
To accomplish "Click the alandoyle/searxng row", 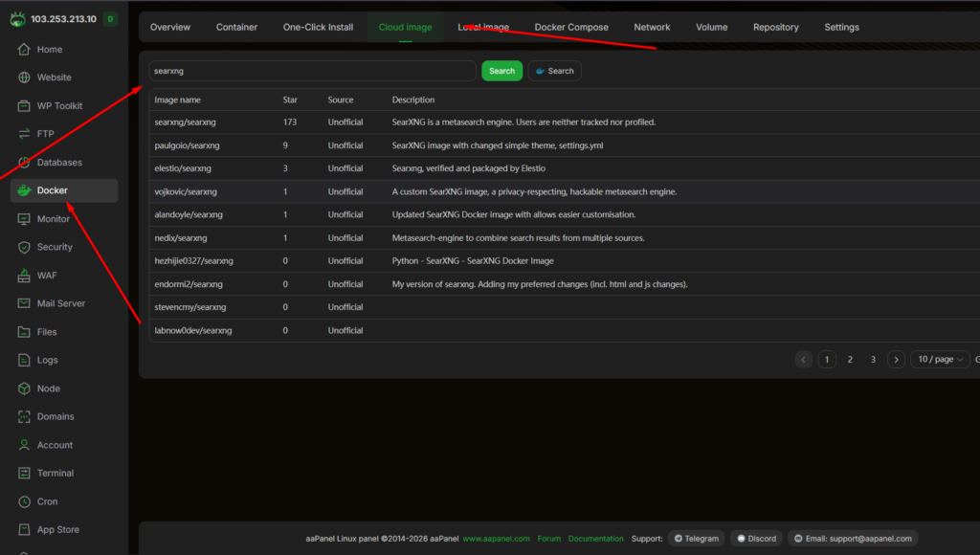I will click(x=565, y=214).
